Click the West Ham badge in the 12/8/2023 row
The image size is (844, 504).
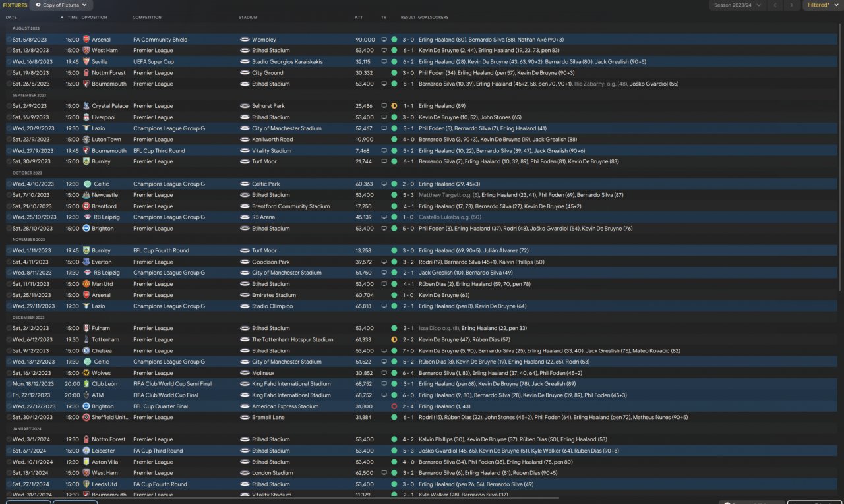(x=86, y=51)
